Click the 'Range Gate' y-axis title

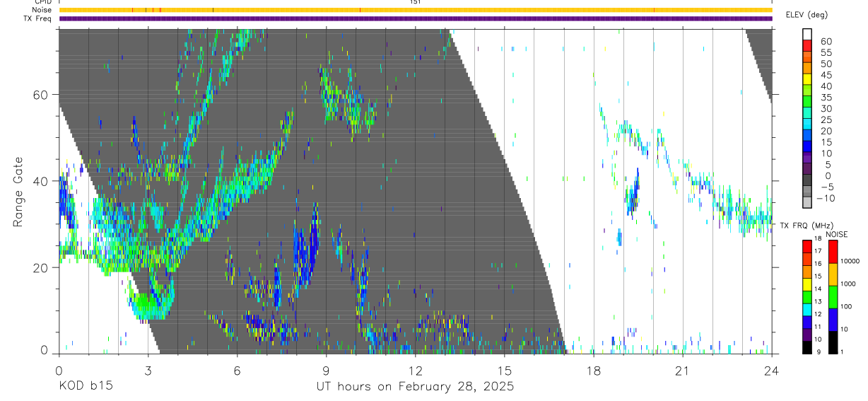(19, 192)
